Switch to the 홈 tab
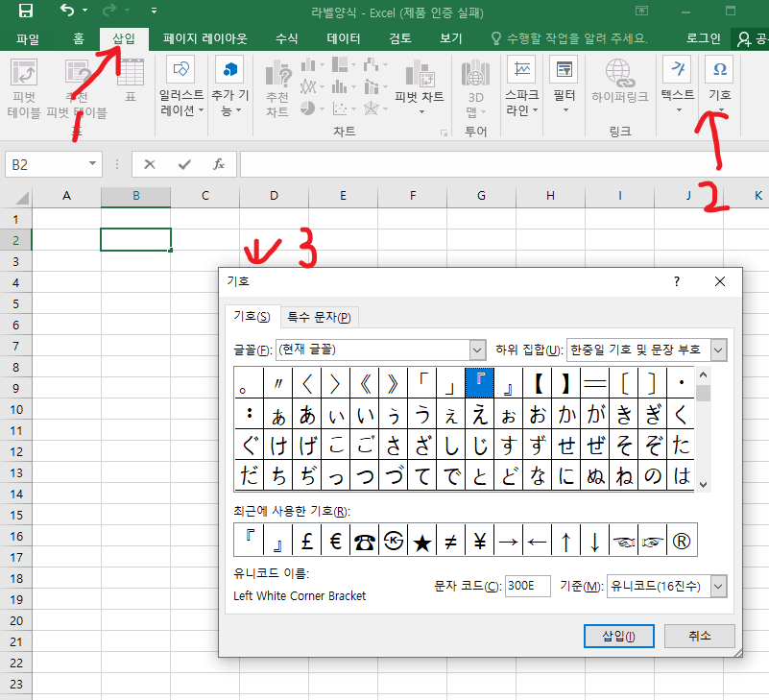The width and height of the screenshot is (769, 700). pos(79,38)
